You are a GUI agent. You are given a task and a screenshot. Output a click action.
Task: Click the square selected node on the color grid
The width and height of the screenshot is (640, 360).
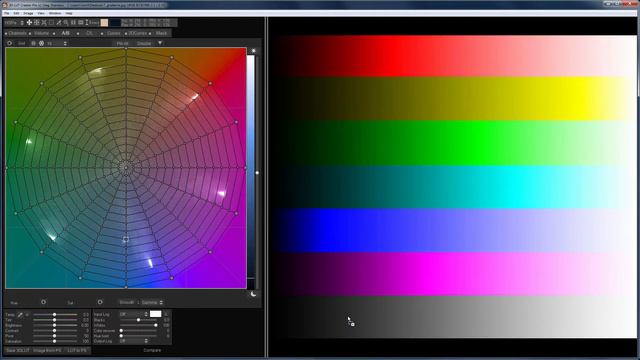click(126, 240)
